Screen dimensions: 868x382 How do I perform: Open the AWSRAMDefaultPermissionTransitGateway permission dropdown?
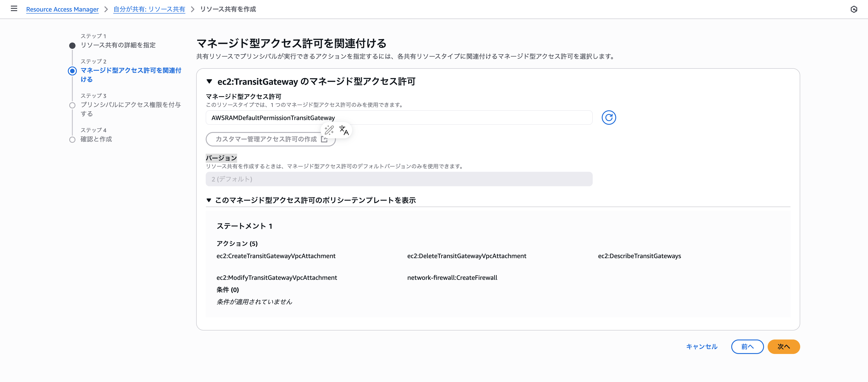tap(399, 118)
